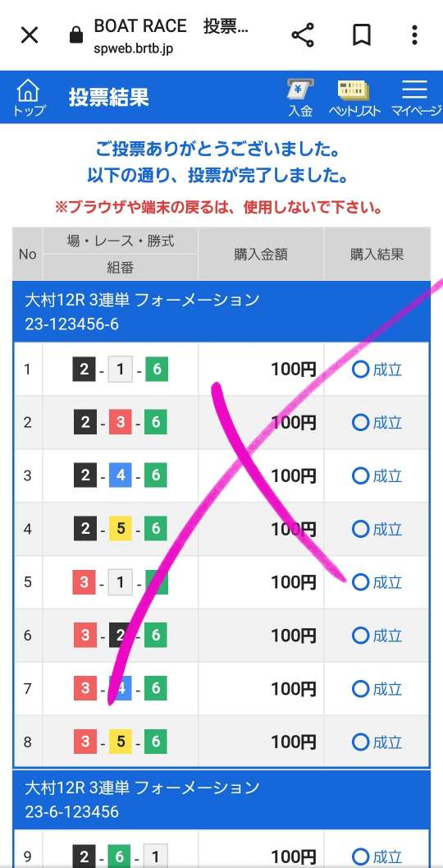Tap the share icon in browser bar
443x868 pixels.
tap(303, 35)
